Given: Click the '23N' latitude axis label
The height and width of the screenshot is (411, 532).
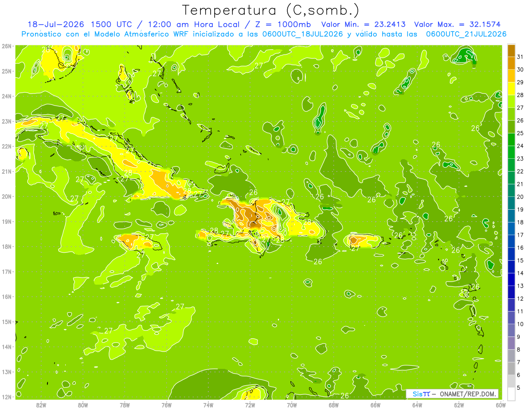Looking at the screenshot, I should [x=7, y=121].
